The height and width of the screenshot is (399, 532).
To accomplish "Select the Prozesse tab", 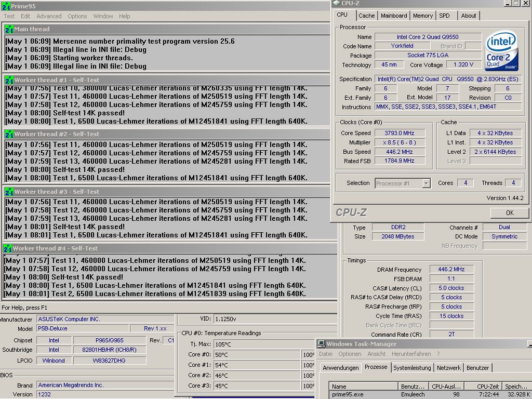I will tap(376, 367).
